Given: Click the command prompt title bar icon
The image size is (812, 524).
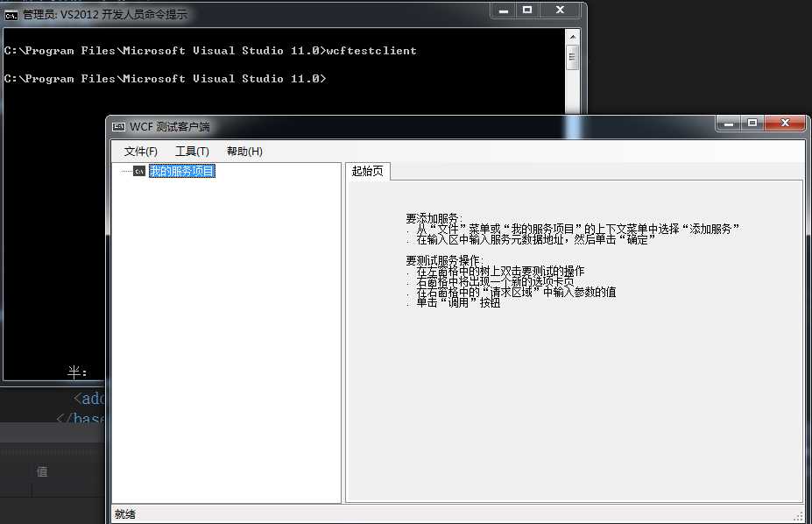Looking at the screenshot, I should (x=11, y=15).
